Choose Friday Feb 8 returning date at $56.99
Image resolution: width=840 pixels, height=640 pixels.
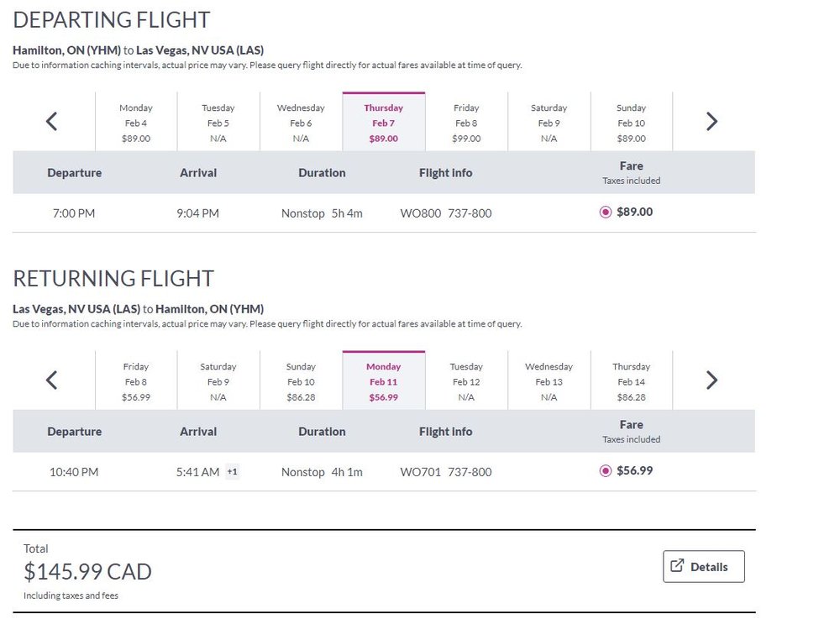[136, 380]
